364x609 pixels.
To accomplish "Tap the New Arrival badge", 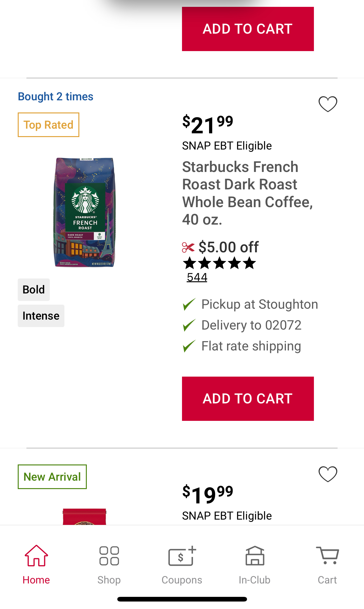I will tap(52, 477).
